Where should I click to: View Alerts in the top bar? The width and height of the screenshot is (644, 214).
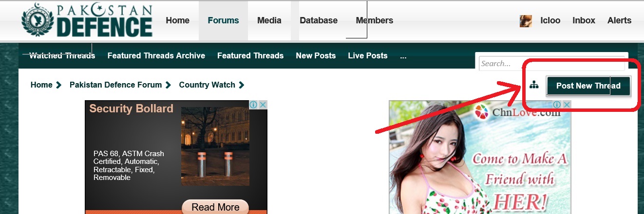coord(620,20)
